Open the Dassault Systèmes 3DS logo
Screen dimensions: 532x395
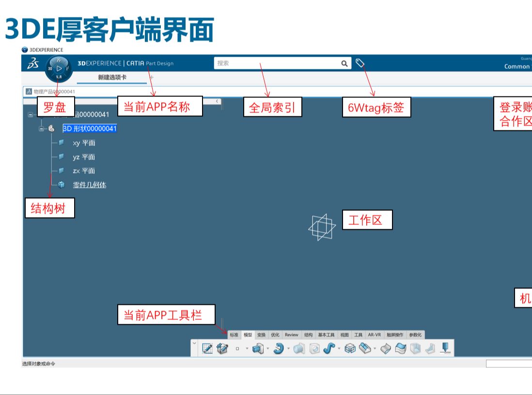(33, 63)
